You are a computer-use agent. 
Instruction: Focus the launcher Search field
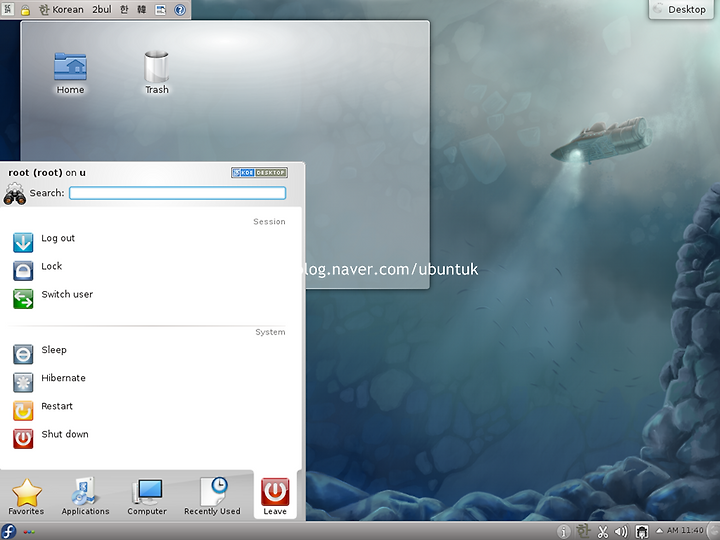[178, 193]
